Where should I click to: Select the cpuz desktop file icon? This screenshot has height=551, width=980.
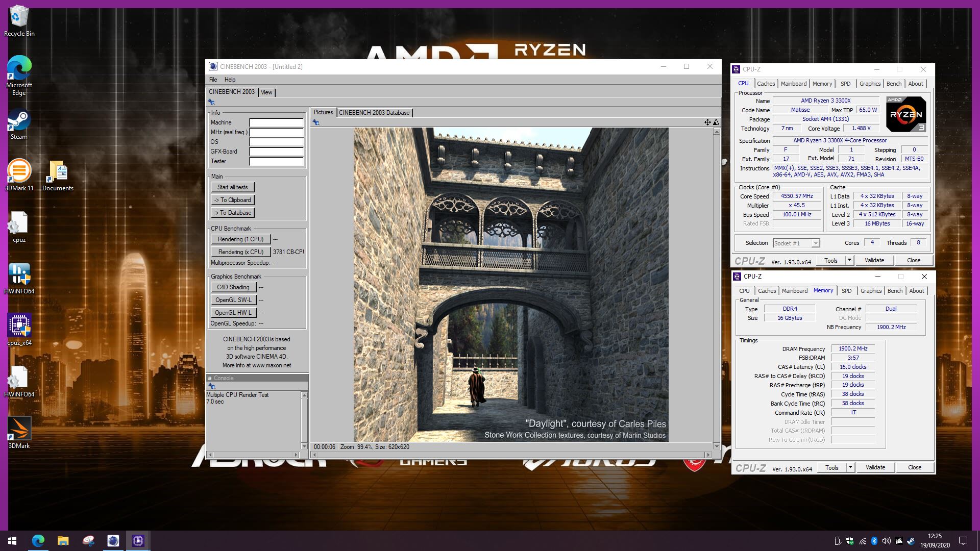tap(19, 227)
